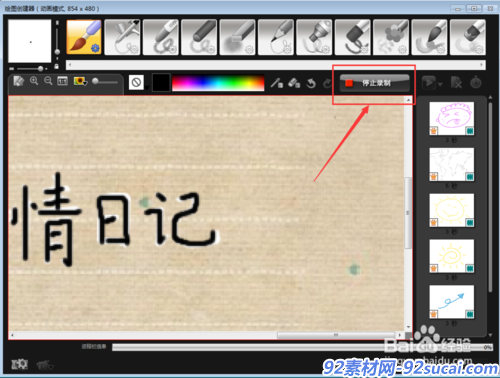Screen dimensions: 500x378
Task: Redo the last stroke
Action: (x=328, y=83)
